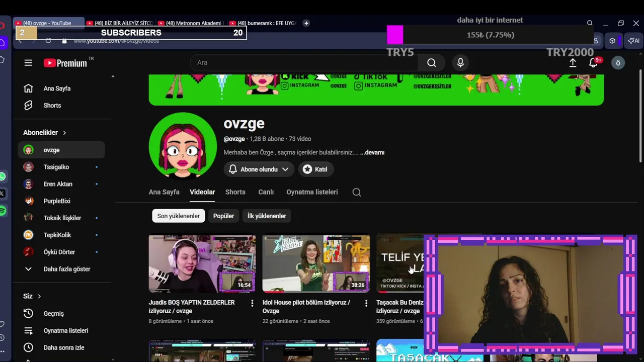Start voice search with microphone icon

(x=460, y=62)
